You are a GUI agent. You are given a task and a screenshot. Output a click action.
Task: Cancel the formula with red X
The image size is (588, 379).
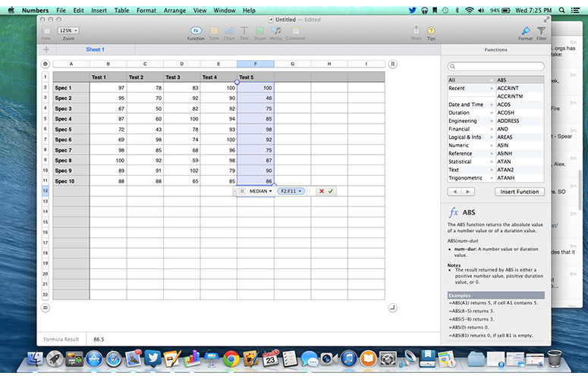(x=322, y=191)
